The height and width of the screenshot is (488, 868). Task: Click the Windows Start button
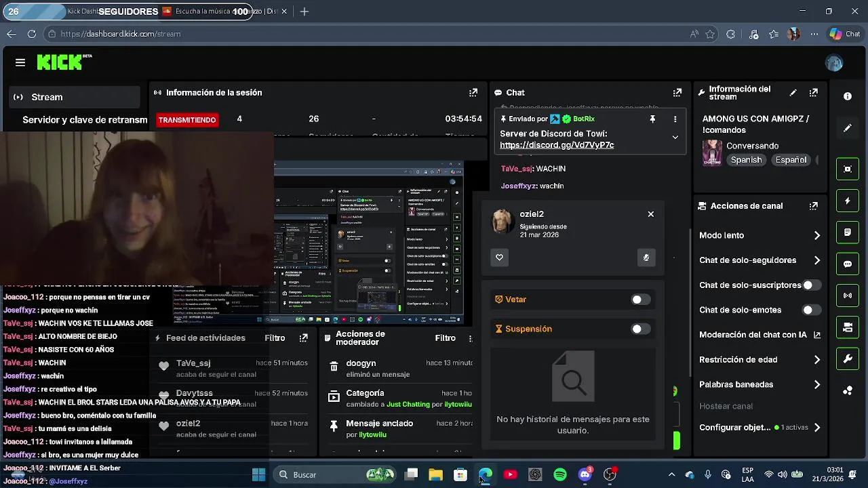[258, 474]
